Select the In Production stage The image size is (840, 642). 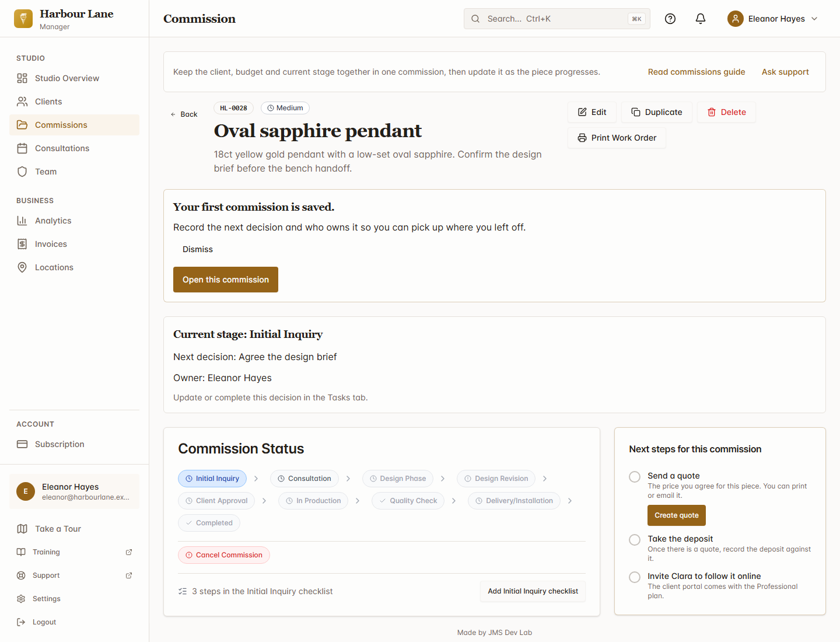(313, 501)
